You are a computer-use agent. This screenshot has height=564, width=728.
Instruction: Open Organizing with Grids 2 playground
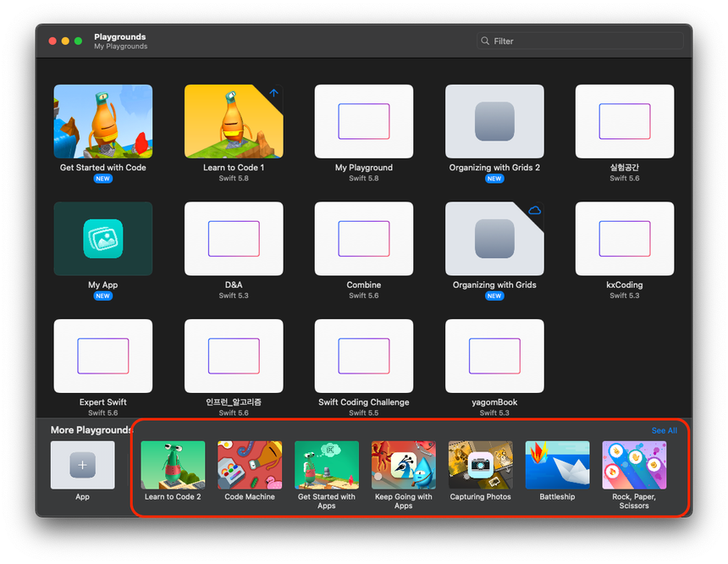(494, 121)
